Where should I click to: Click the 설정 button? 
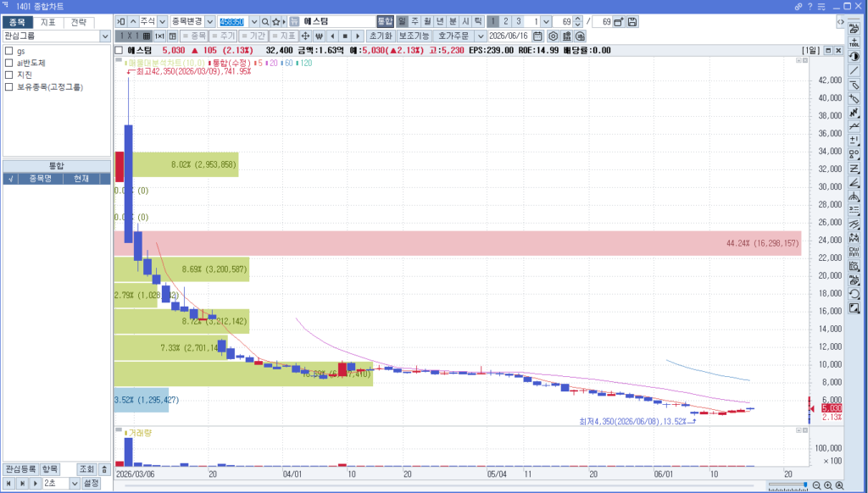tap(91, 484)
